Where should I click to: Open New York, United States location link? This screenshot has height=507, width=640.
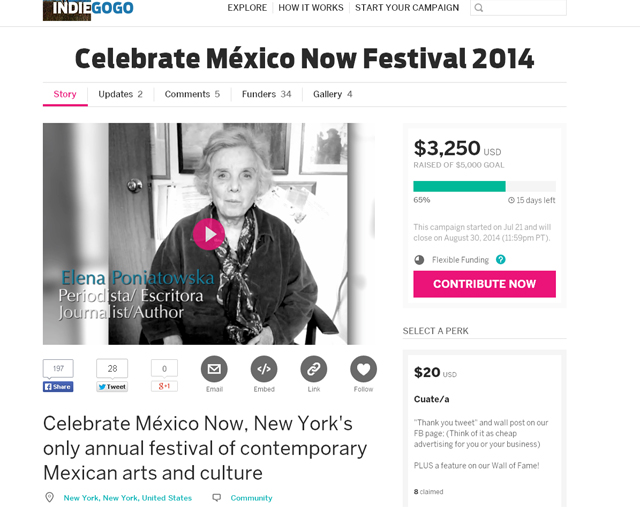(x=127, y=498)
